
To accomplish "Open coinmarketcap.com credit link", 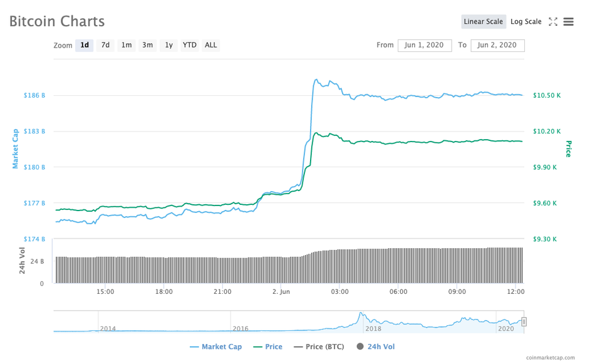I will [x=550, y=358].
